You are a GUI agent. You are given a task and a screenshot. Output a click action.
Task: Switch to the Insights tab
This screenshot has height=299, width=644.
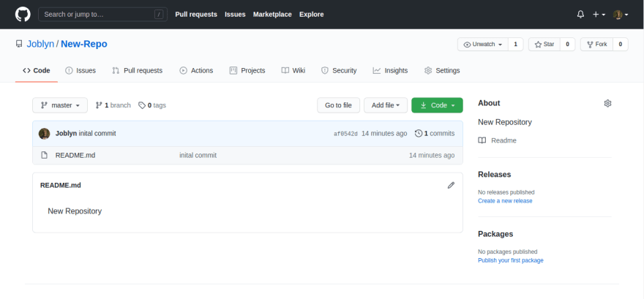pyautogui.click(x=390, y=70)
